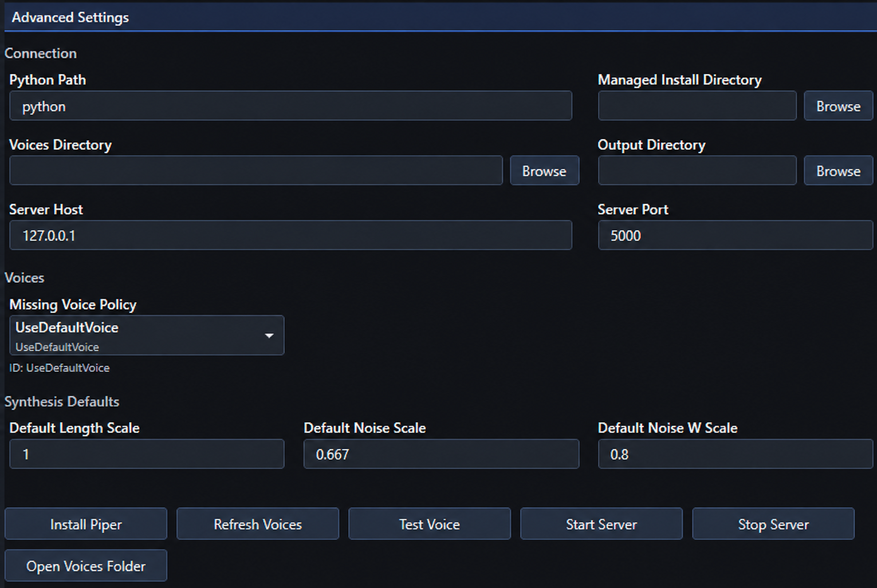
Task: Stop the server
Action: point(773,524)
